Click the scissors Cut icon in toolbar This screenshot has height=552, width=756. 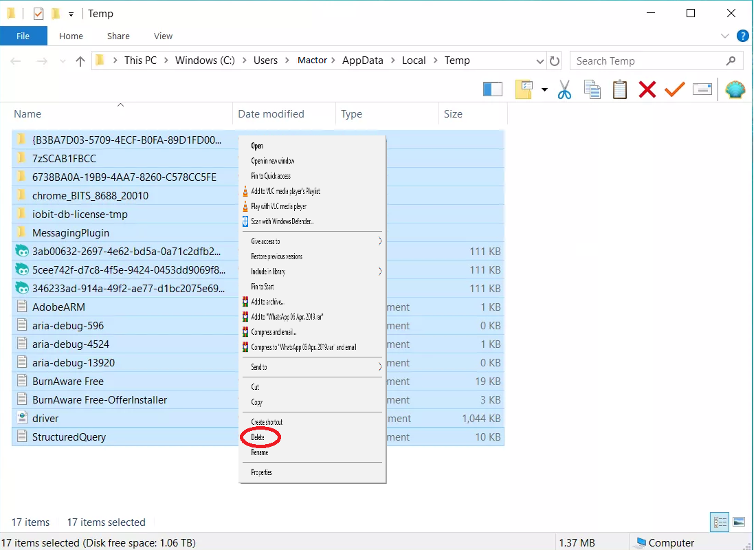tap(564, 89)
